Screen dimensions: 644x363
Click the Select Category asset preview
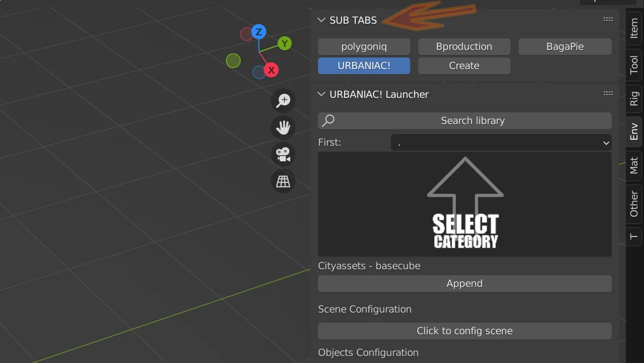465,204
